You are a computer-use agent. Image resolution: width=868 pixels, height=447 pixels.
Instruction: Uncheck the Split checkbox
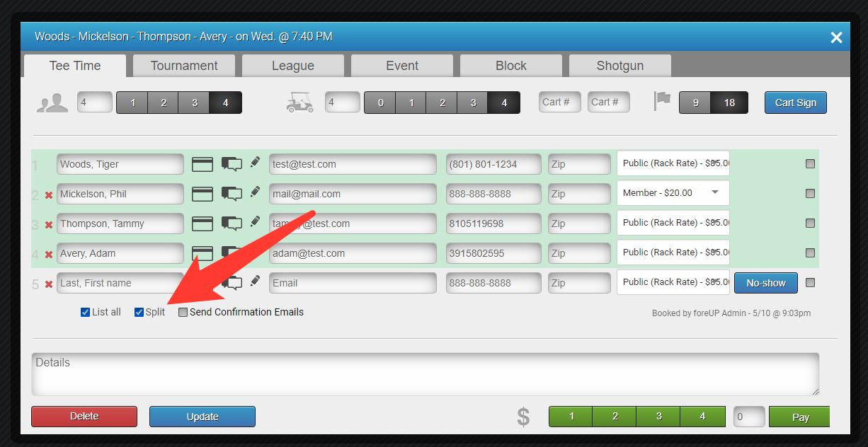(139, 312)
